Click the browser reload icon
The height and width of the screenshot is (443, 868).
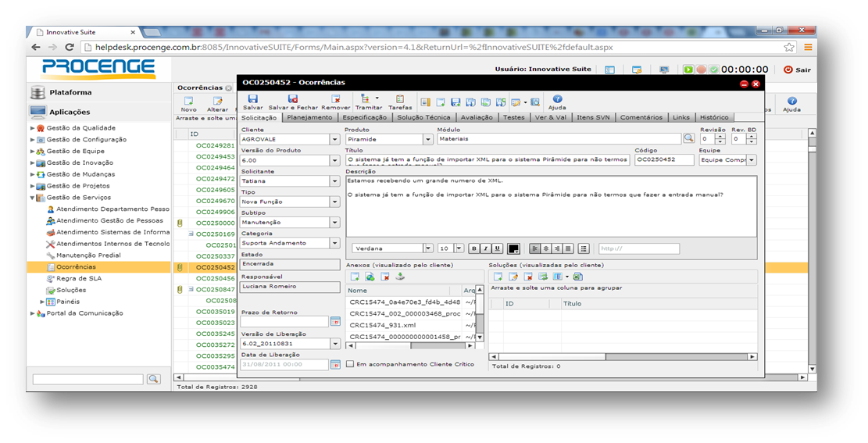coord(70,47)
